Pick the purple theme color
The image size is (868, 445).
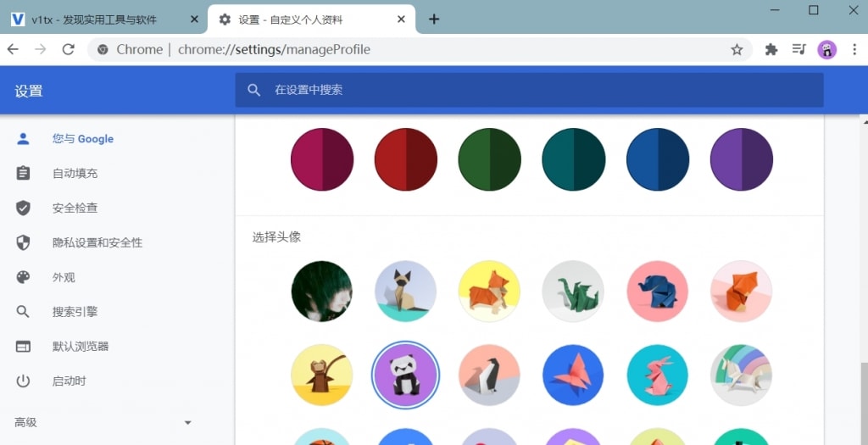click(741, 159)
